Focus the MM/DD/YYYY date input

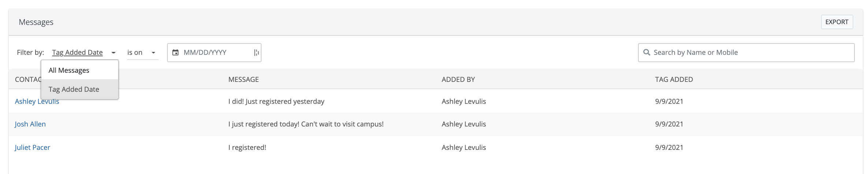[216, 53]
